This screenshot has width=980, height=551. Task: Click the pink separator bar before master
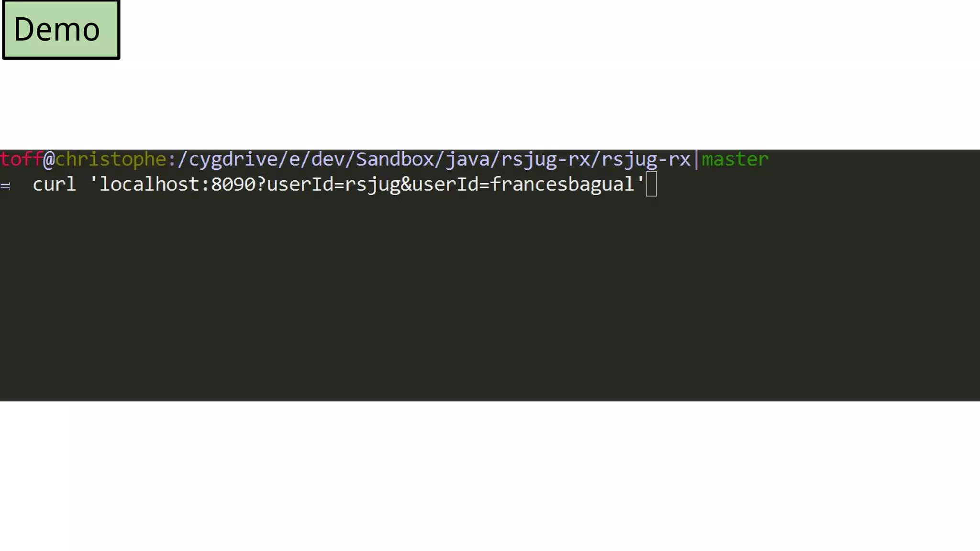click(x=696, y=159)
